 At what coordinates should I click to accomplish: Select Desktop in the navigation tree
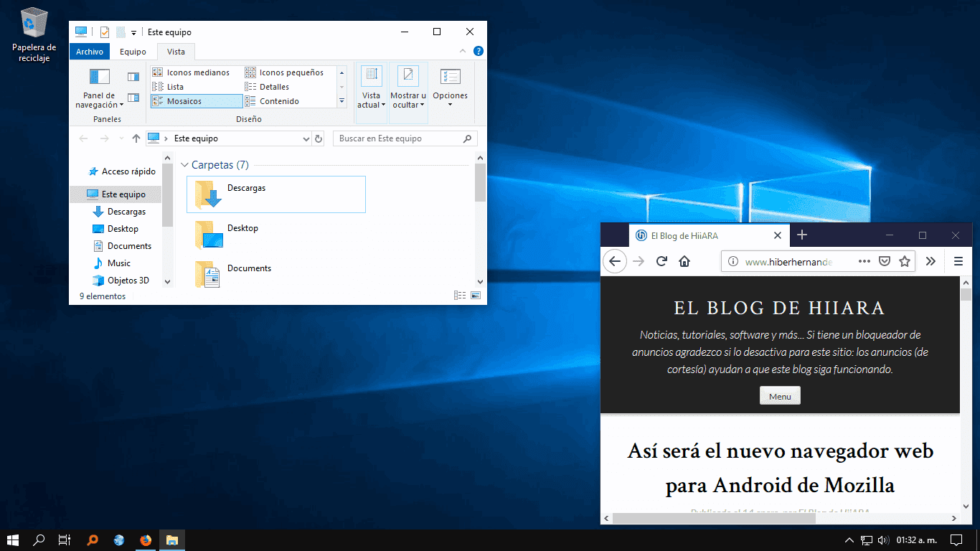116,229
